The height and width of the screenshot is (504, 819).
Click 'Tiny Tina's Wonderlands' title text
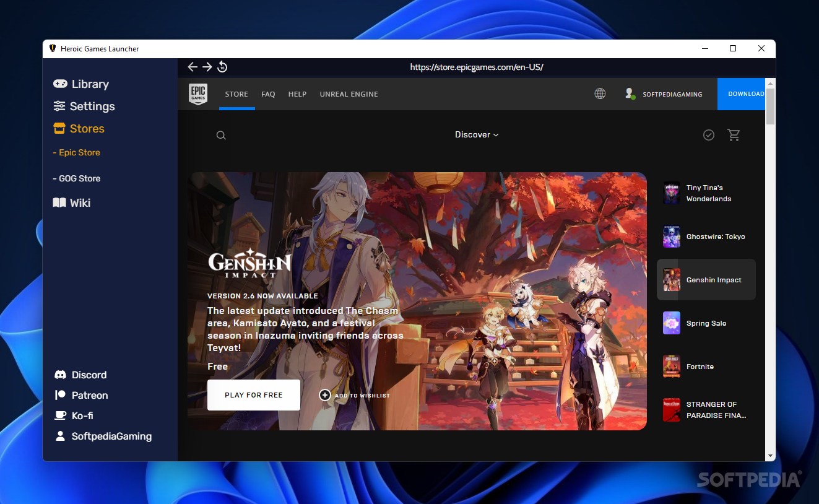coord(709,193)
